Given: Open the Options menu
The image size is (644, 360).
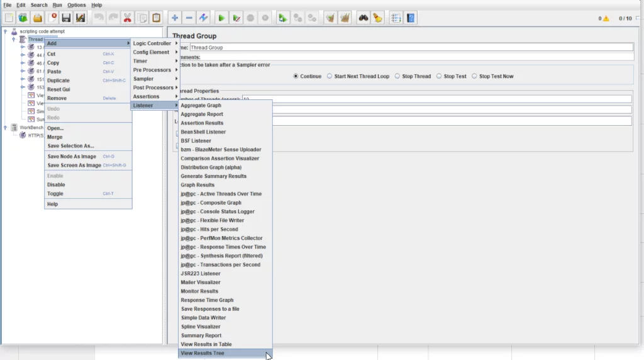Looking at the screenshot, I should [76, 5].
